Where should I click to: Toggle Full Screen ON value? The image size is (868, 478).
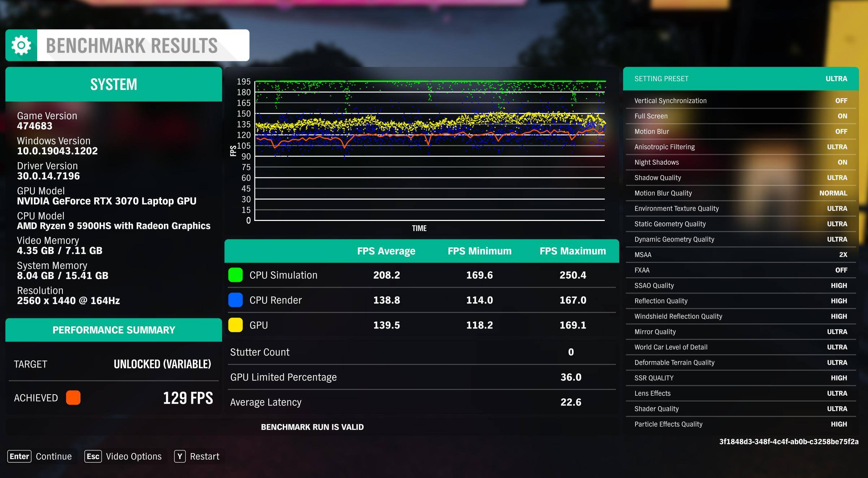click(842, 116)
